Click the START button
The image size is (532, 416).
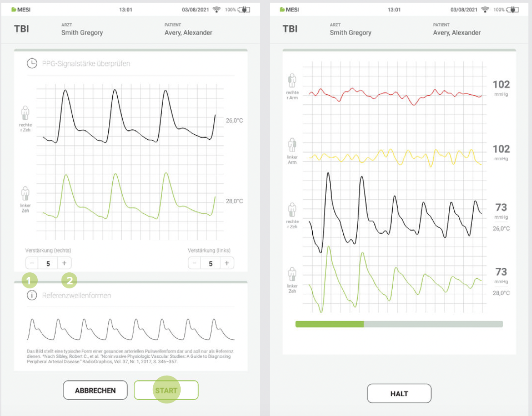coord(166,390)
